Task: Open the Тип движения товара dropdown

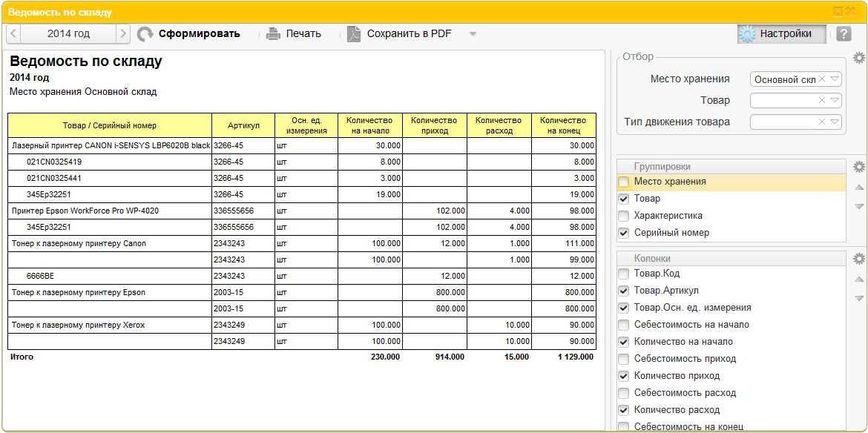Action: tap(835, 122)
